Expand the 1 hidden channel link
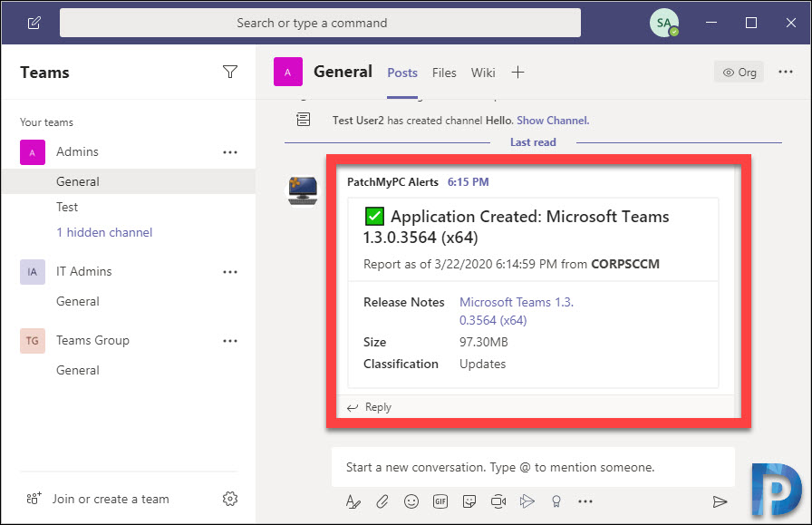 tap(104, 232)
